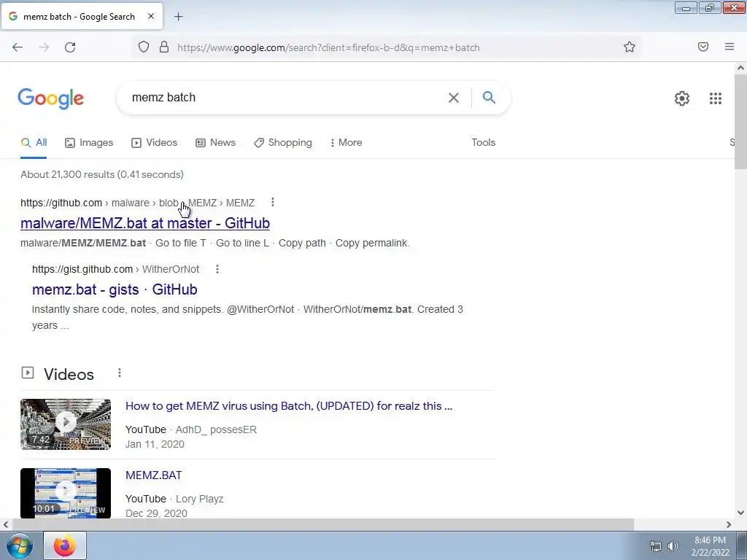This screenshot has height=560, width=747.
Task: Click the horizontal scroll right arrow
Action: click(x=729, y=524)
